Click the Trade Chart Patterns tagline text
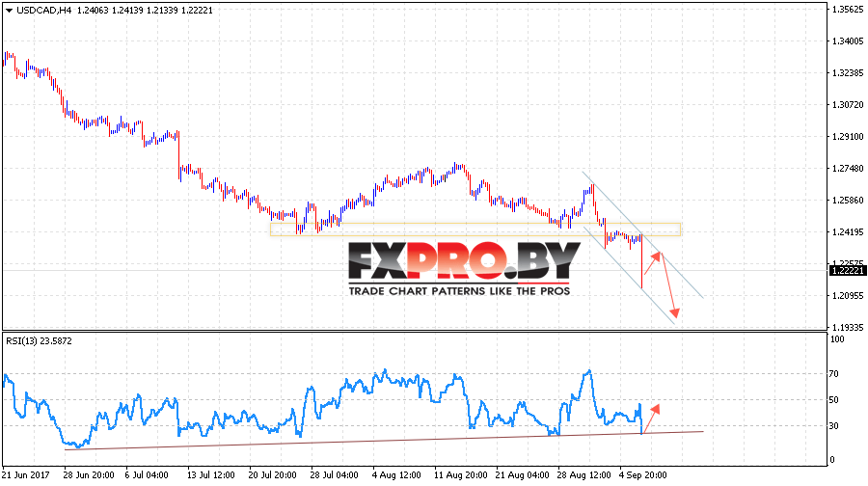Screen dimensions: 868x486 coord(459,291)
